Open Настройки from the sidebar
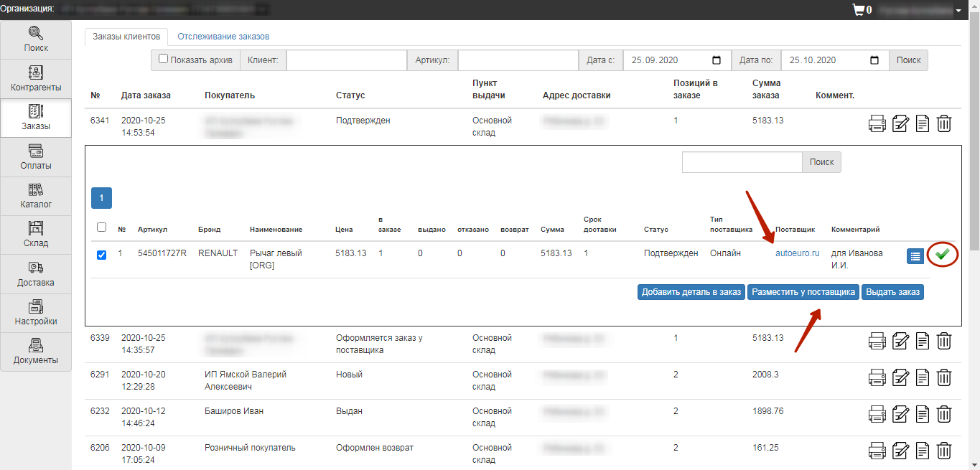The image size is (980, 470). click(36, 314)
